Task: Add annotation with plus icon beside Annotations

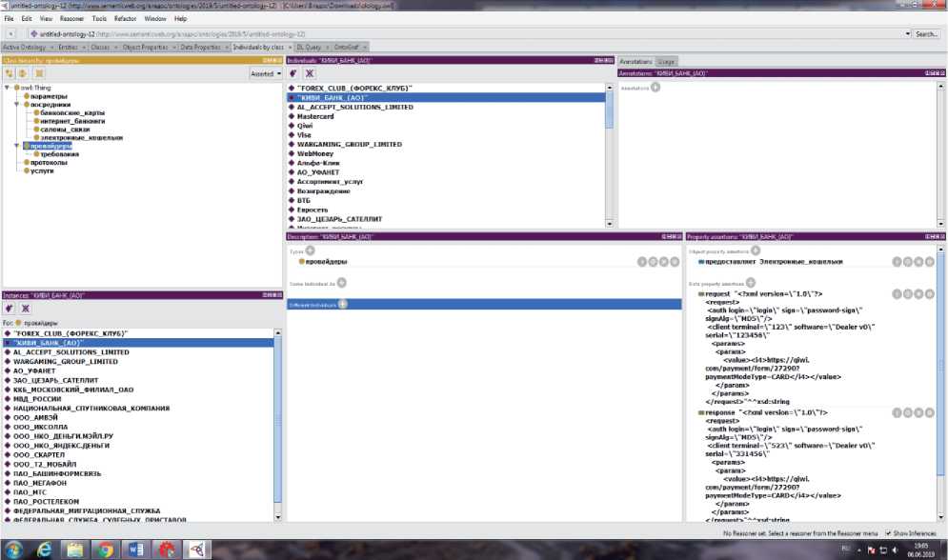Action: (656, 87)
